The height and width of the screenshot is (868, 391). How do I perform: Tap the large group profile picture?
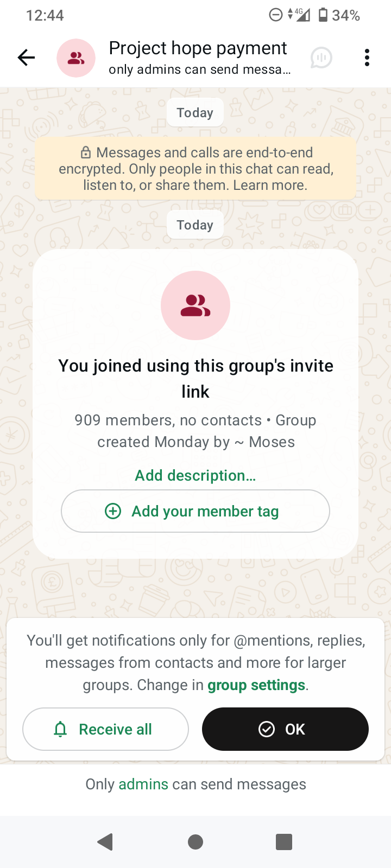tap(195, 305)
